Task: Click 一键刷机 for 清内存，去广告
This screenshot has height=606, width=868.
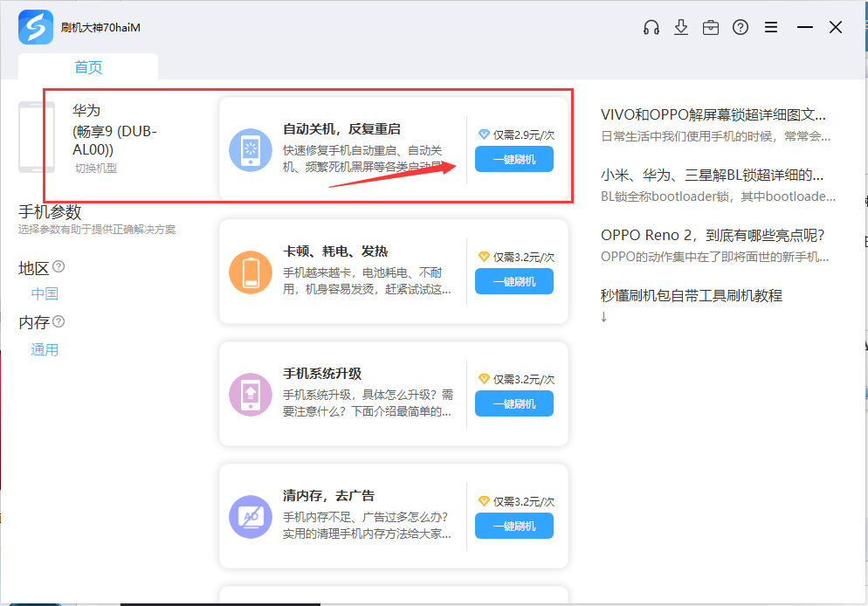Action: pos(514,527)
